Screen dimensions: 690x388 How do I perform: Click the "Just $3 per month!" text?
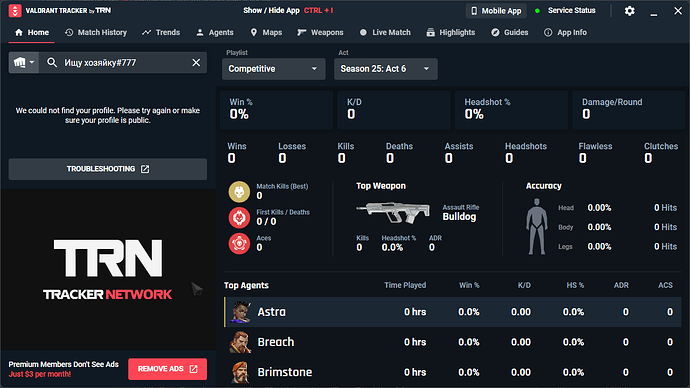(40, 374)
